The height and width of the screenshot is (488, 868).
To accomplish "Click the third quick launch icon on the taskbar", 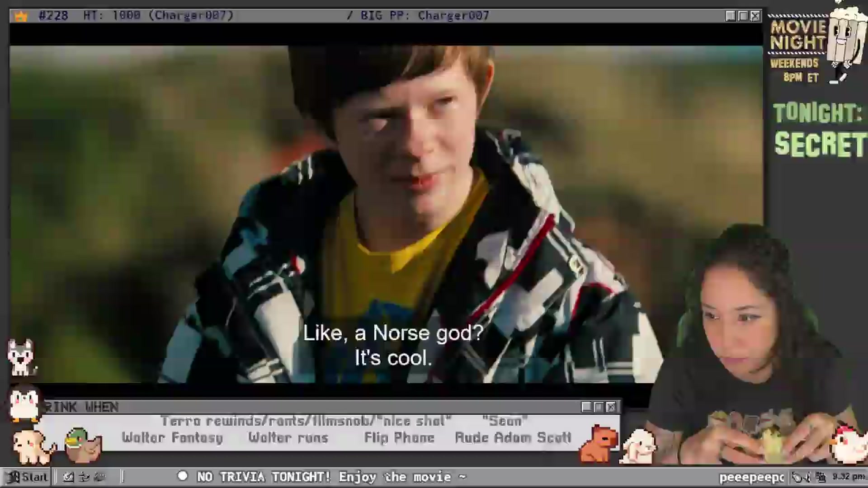I will 100,477.
